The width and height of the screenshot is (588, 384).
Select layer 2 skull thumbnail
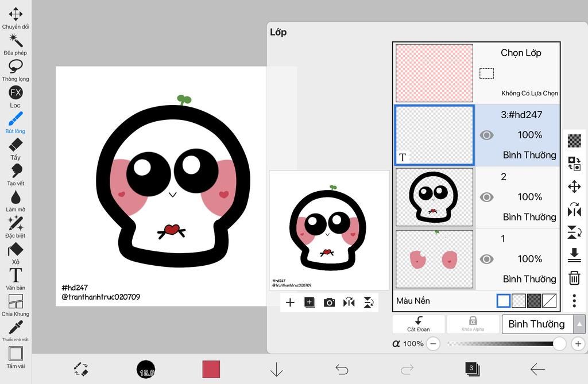pos(434,197)
